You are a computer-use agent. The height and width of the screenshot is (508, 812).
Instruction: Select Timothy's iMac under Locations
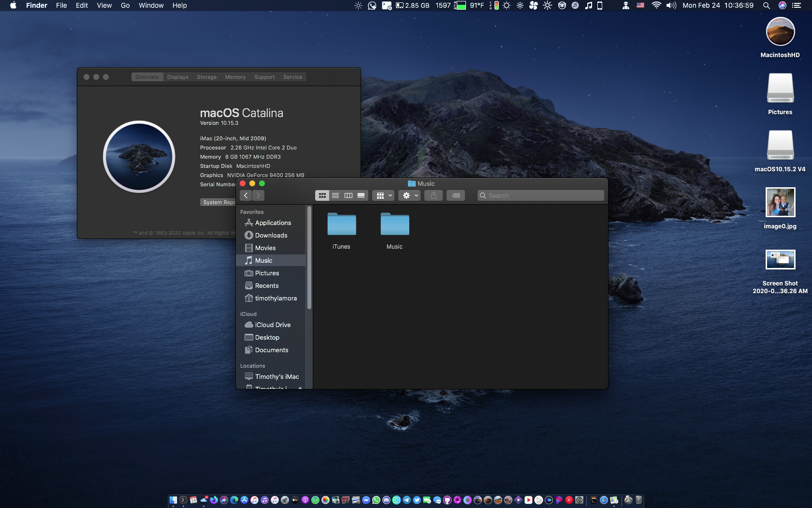pyautogui.click(x=271, y=376)
